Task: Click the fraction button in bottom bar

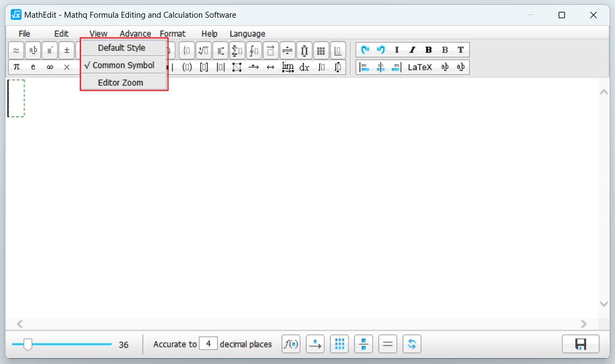Action: (x=363, y=344)
